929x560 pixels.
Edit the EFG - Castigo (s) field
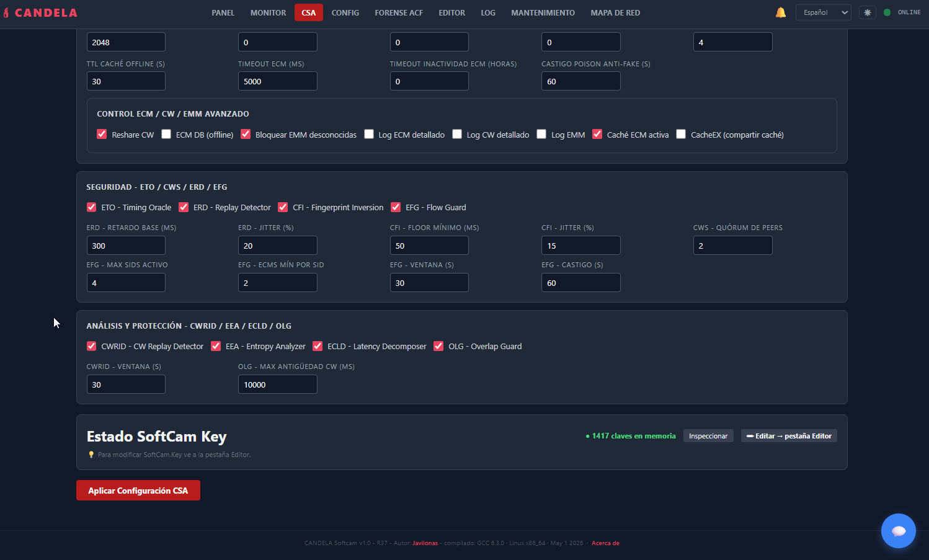click(x=581, y=283)
